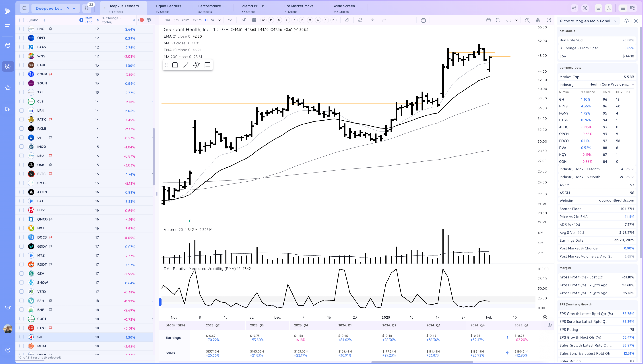Open the Richard Moglen Main Panel dropdown

click(x=615, y=21)
